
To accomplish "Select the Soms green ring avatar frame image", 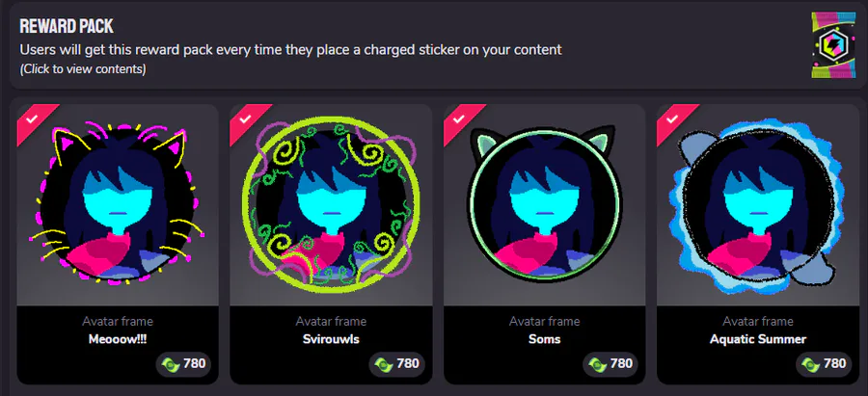I will pyautogui.click(x=544, y=203).
